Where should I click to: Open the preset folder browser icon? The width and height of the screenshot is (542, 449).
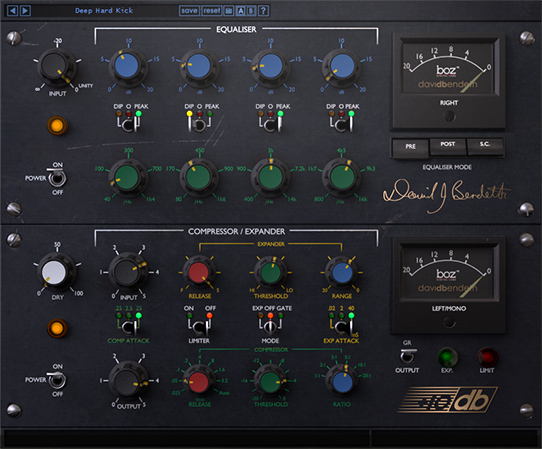click(229, 11)
